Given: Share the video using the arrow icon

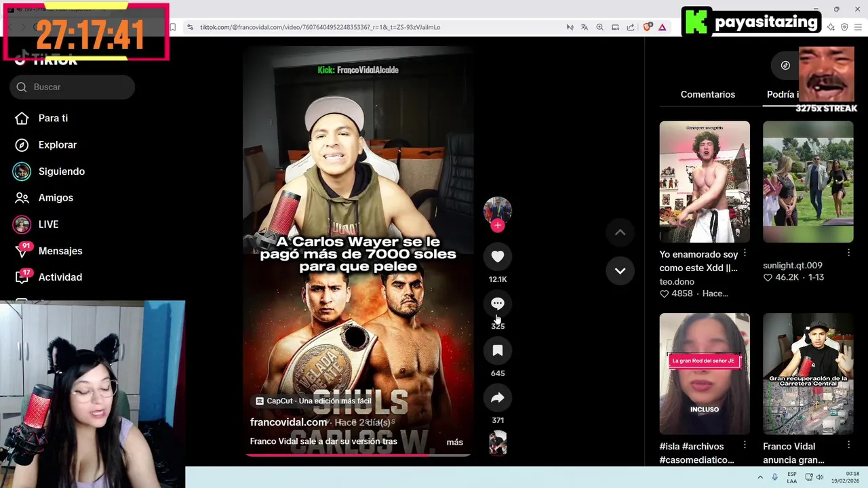Looking at the screenshot, I should 498,398.
